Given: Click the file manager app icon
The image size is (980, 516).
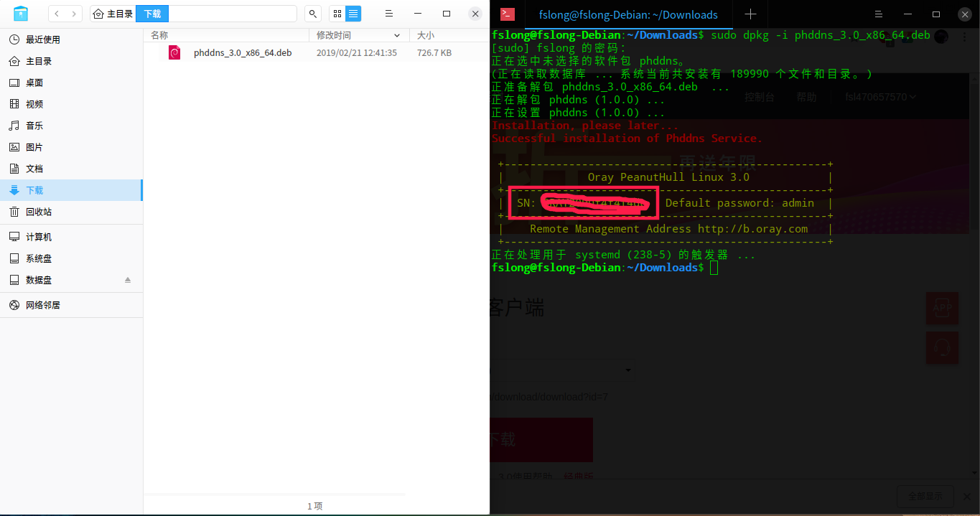Looking at the screenshot, I should pos(21,14).
